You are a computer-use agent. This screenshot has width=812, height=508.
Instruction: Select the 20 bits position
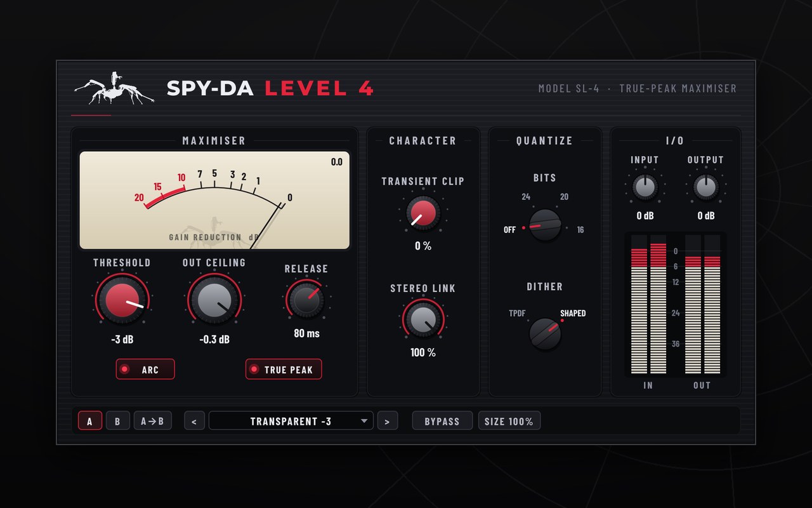564,197
